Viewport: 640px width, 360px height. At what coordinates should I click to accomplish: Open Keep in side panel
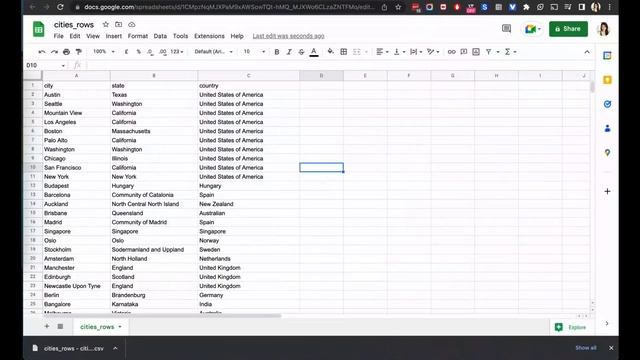(x=607, y=80)
